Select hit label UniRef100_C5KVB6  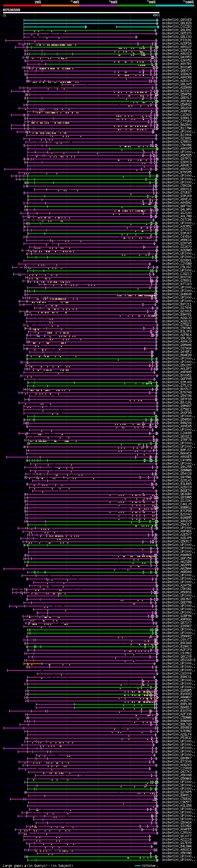tap(177, 145)
